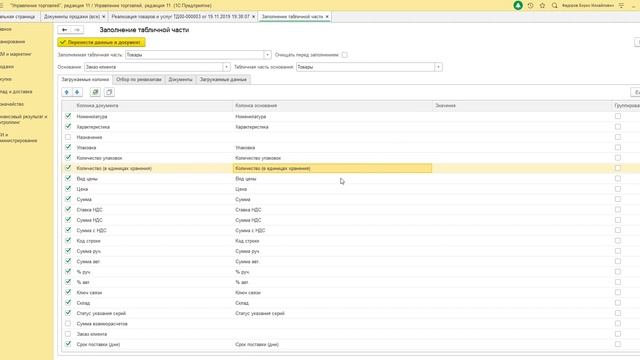Uncheck the 'Вид цены' row checkbox
640x360 pixels.
pyautogui.click(x=68, y=178)
